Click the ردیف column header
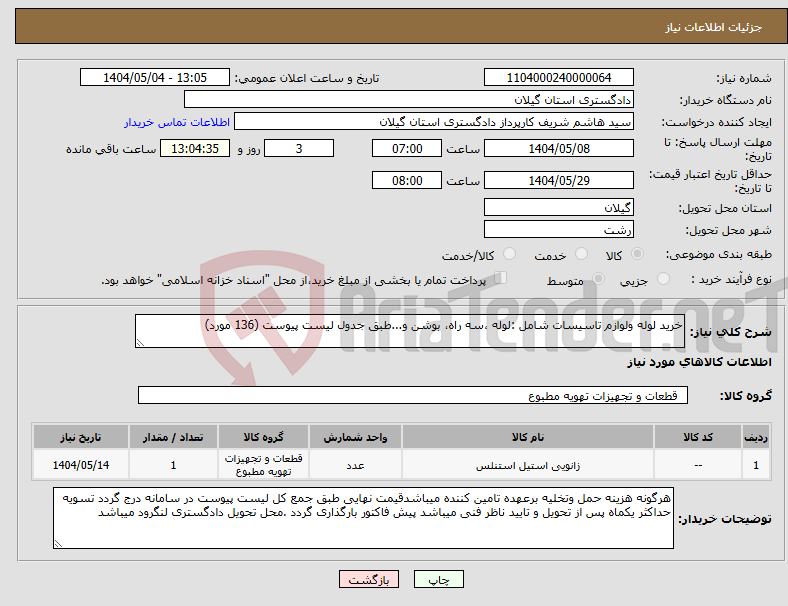The height and width of the screenshot is (606, 788). click(x=756, y=437)
